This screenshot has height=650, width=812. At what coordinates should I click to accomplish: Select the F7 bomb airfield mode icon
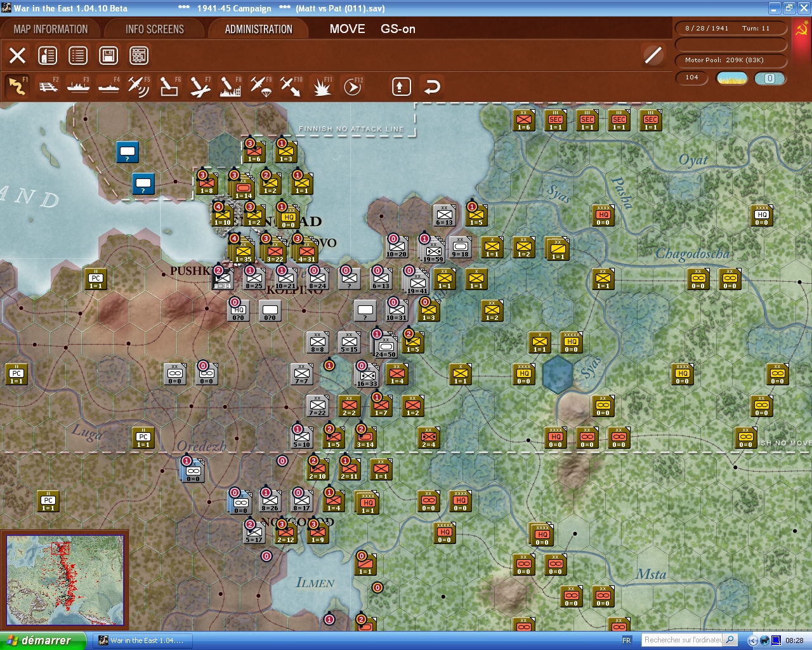tap(200, 86)
